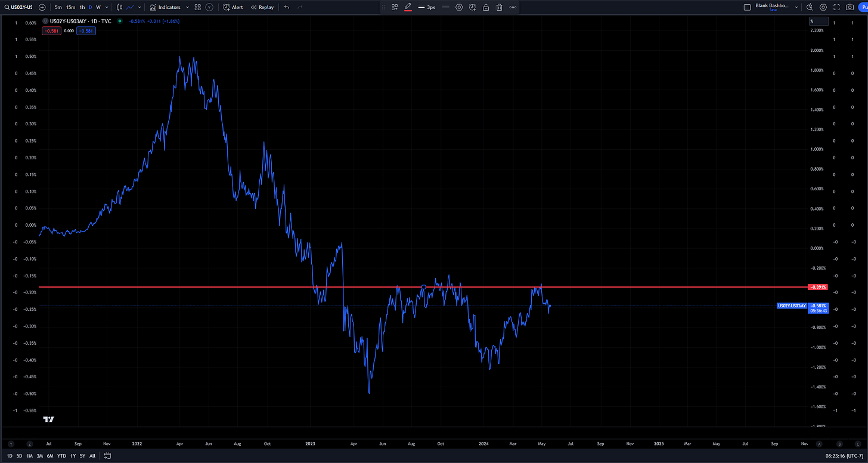Open the Indicators dialog

click(165, 7)
